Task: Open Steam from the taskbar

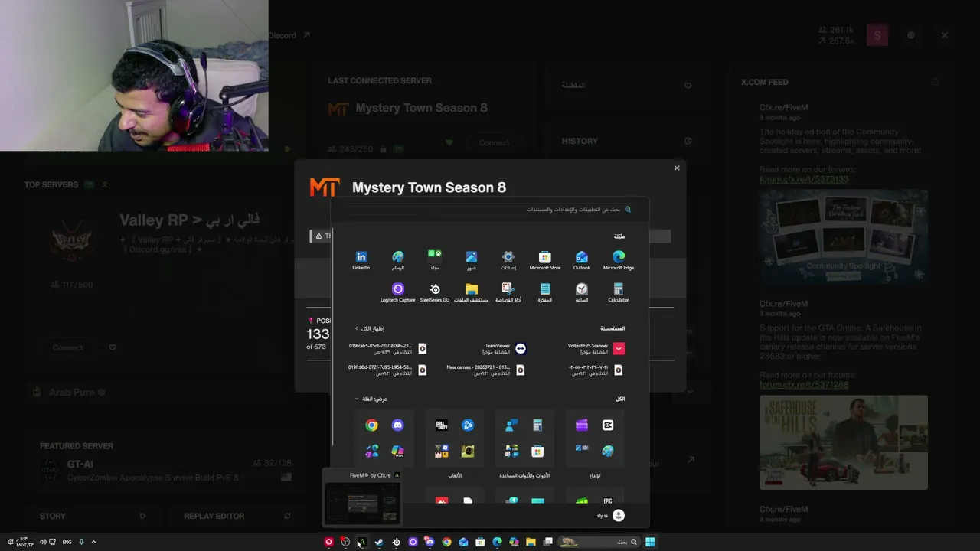Action: tap(379, 542)
